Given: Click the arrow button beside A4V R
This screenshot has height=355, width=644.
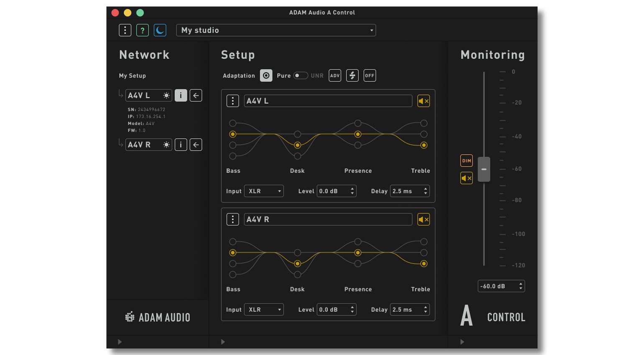Looking at the screenshot, I should (196, 145).
